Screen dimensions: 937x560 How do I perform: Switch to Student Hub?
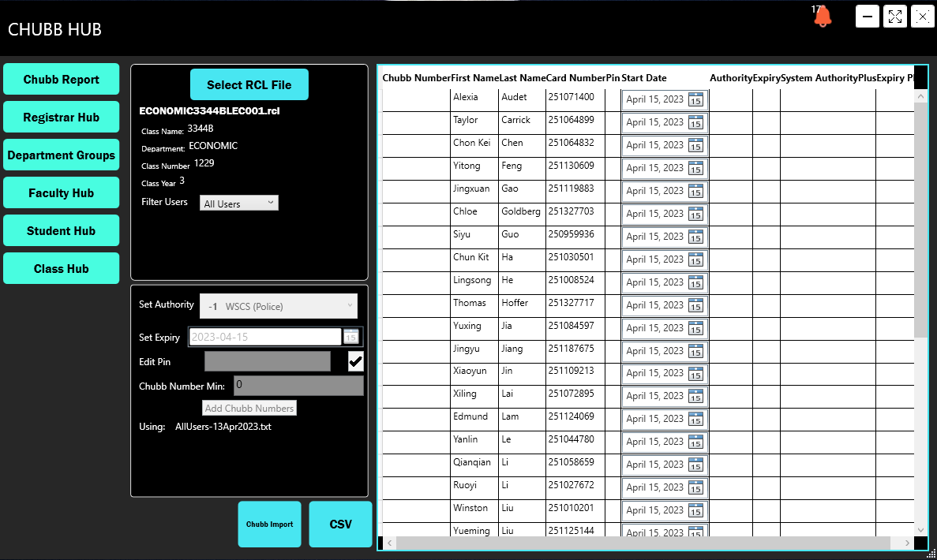tap(62, 231)
